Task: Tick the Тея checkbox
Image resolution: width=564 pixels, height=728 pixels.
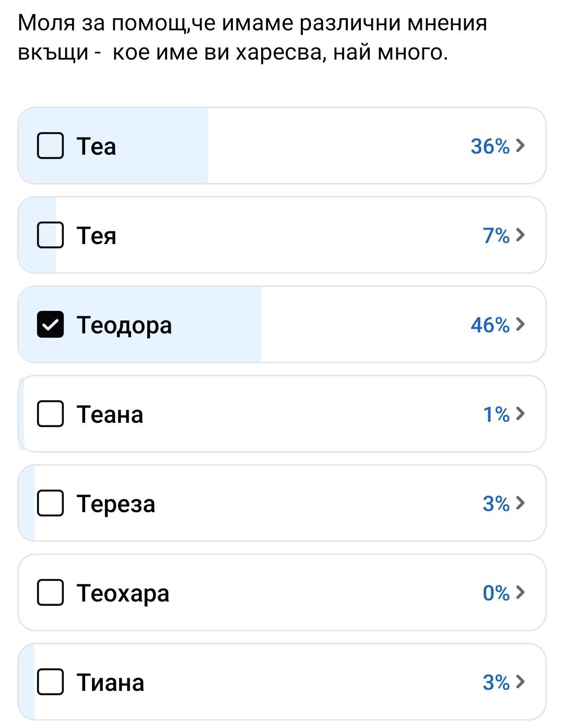Action: tap(50, 235)
